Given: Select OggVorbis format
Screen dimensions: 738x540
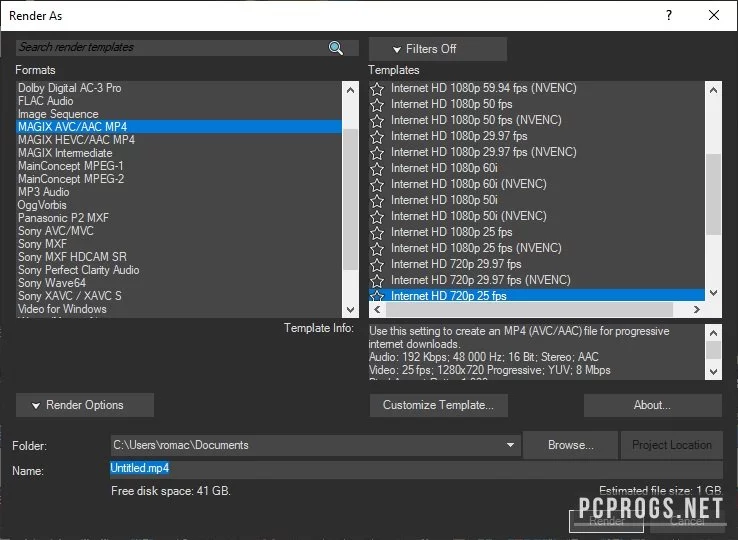Looking at the screenshot, I should coord(179,205).
